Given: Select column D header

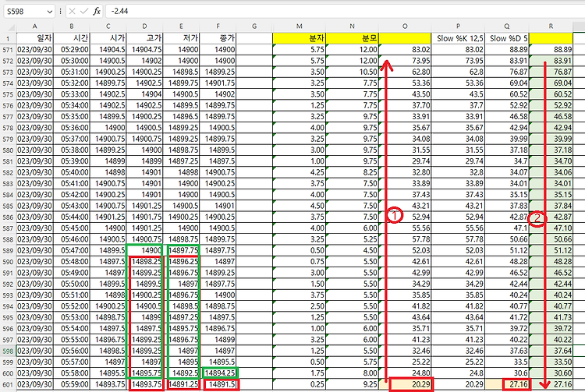Looking at the screenshot, I should (144, 26).
